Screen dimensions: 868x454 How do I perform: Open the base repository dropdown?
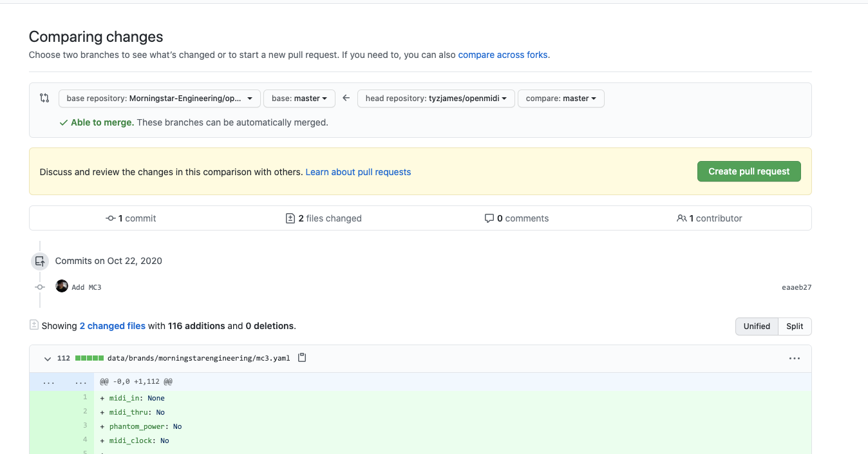[x=159, y=99]
